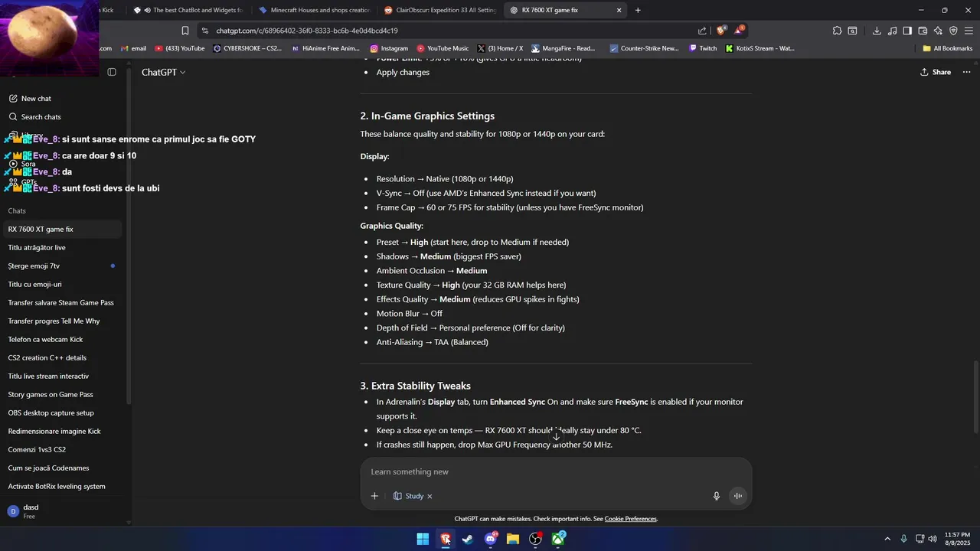Start voice mode with the waveform button

coord(738,496)
